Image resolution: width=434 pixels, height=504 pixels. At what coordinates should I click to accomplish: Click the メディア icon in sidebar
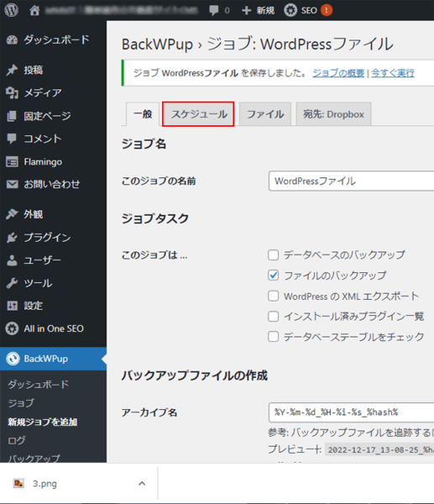[x=13, y=93]
